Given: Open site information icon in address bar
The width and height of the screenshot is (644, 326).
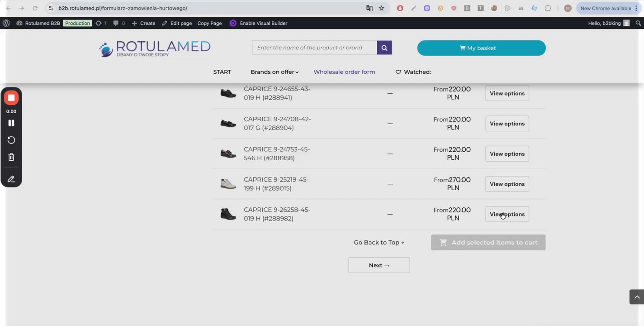Looking at the screenshot, I should coord(51,8).
